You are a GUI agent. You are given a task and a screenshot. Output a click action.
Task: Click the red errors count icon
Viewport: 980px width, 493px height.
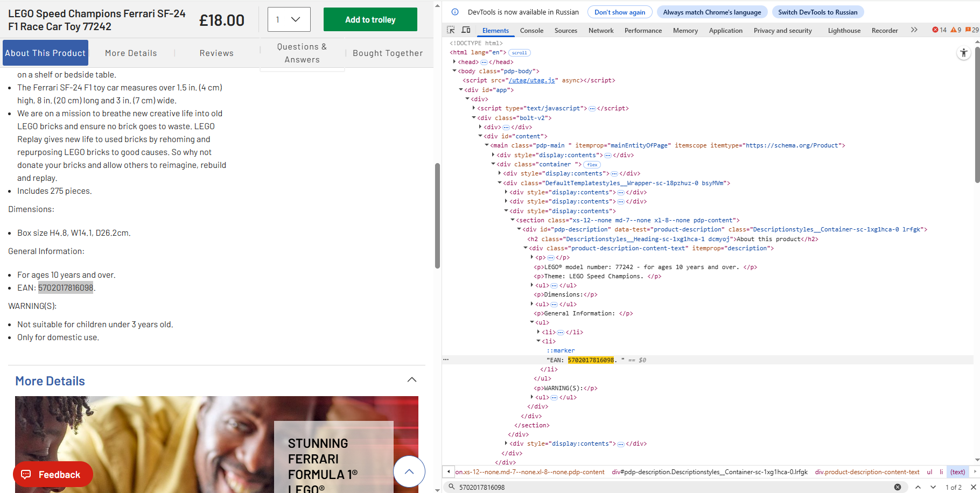point(939,30)
